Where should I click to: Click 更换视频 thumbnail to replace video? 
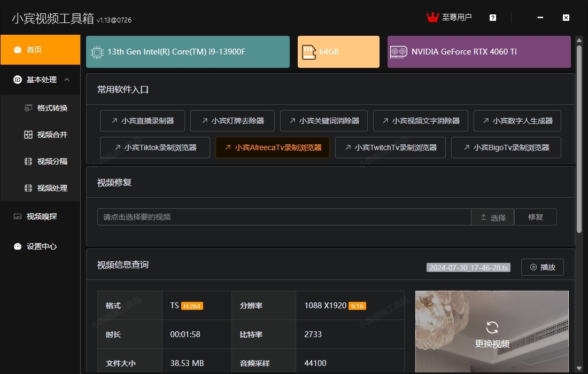(x=492, y=332)
